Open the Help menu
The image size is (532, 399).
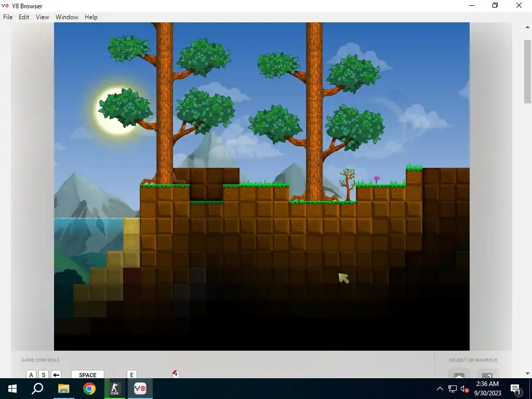coord(91,17)
